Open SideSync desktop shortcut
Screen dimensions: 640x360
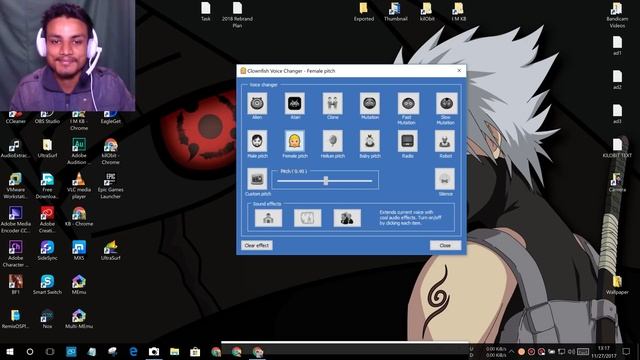[x=47, y=251]
